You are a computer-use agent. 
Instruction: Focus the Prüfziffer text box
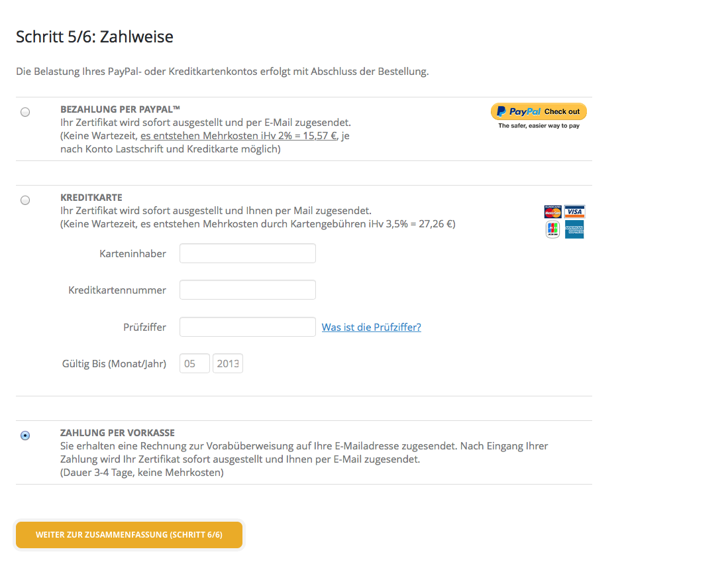point(247,327)
